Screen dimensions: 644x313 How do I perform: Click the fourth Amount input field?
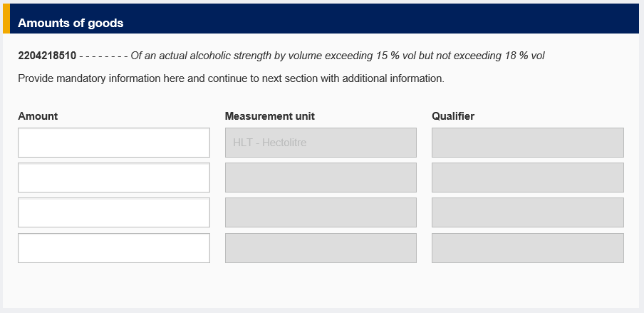[x=114, y=247]
